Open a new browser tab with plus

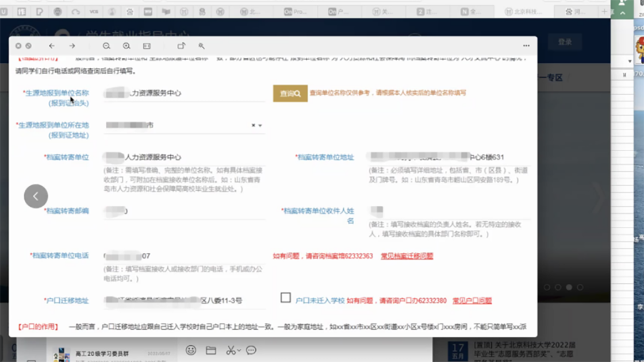pos(604,12)
